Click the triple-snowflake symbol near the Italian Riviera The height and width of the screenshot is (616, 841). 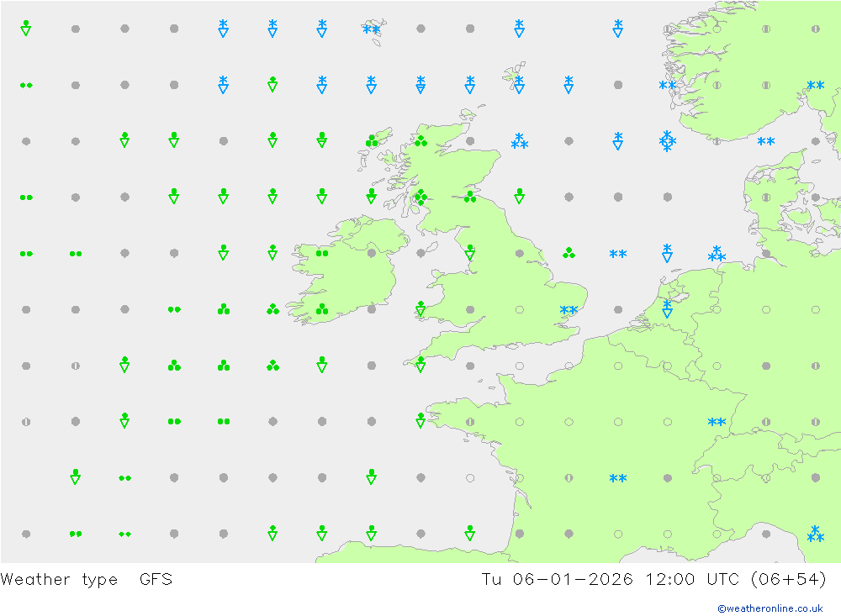tap(815, 534)
